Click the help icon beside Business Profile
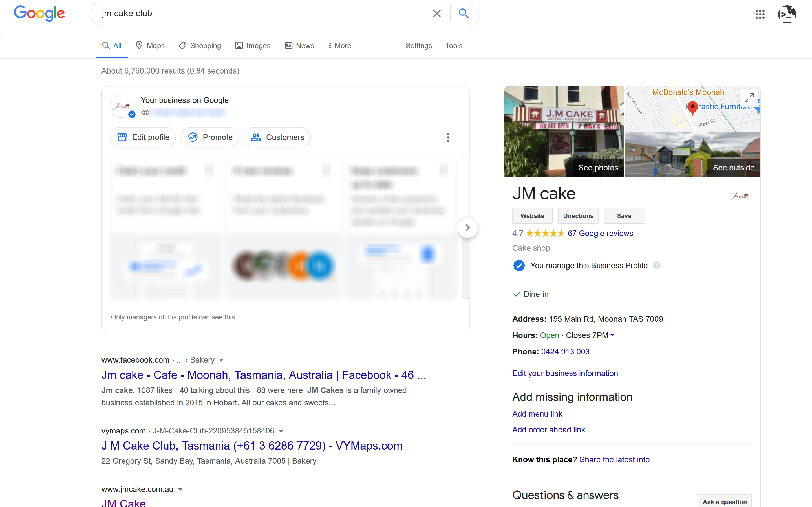The image size is (812, 507). pos(657,266)
